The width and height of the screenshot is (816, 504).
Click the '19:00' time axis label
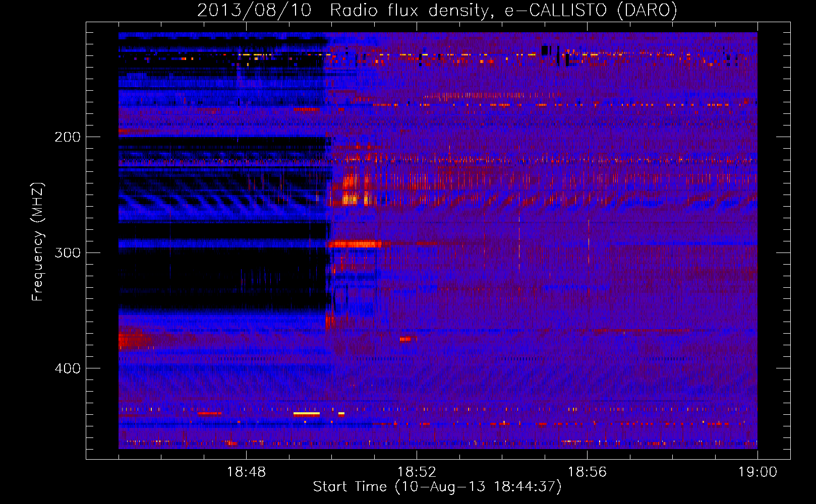coord(757,472)
